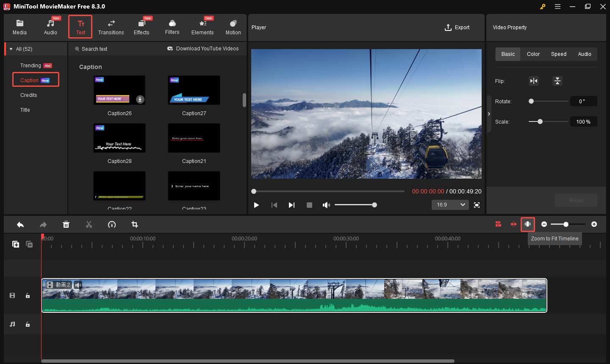Click the Rotate value field
Screen dimensions: 610x364
(584, 101)
